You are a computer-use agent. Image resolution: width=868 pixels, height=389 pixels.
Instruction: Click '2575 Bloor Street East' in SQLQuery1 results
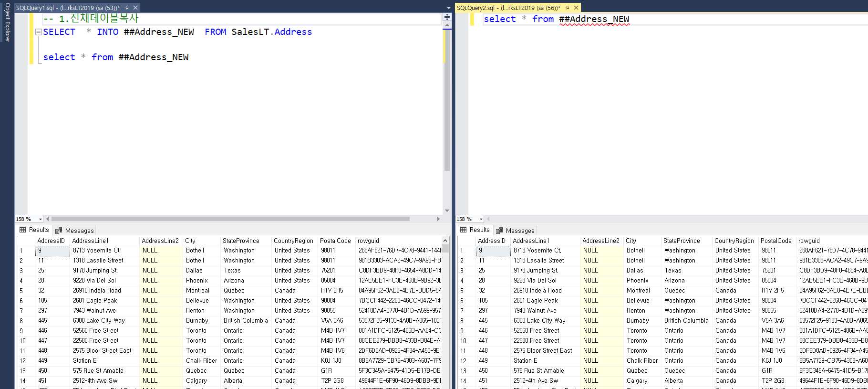point(104,351)
